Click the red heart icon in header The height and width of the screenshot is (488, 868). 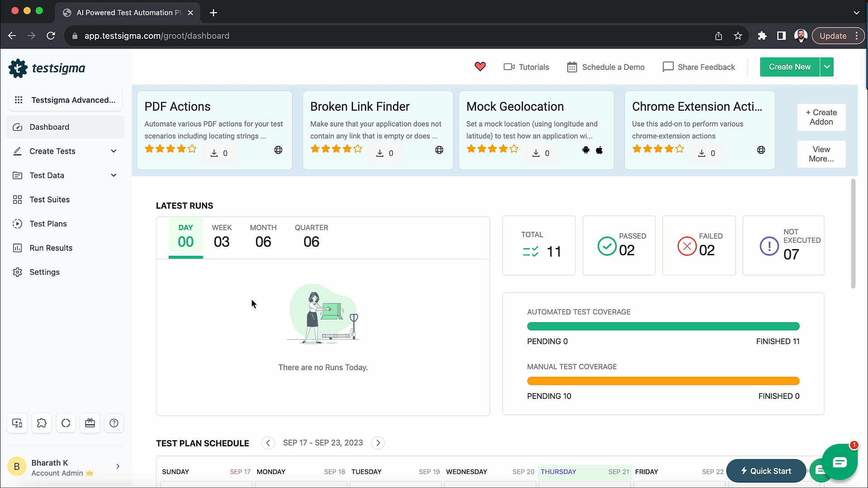(480, 67)
